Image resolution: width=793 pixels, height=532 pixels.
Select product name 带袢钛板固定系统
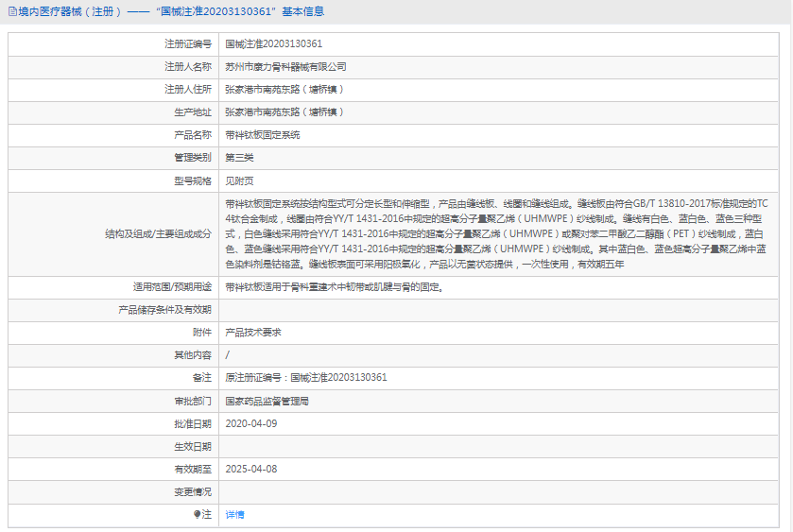(263, 135)
